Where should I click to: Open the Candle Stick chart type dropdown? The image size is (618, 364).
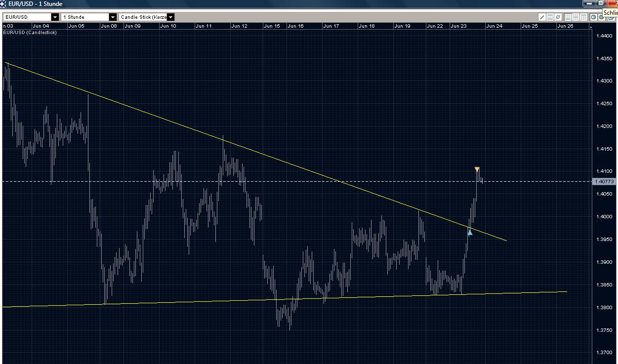[x=170, y=17]
